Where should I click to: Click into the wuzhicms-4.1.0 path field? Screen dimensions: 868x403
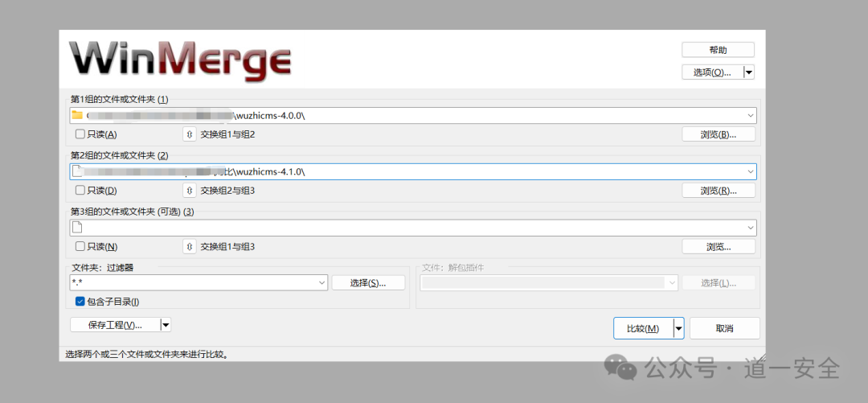(413, 171)
